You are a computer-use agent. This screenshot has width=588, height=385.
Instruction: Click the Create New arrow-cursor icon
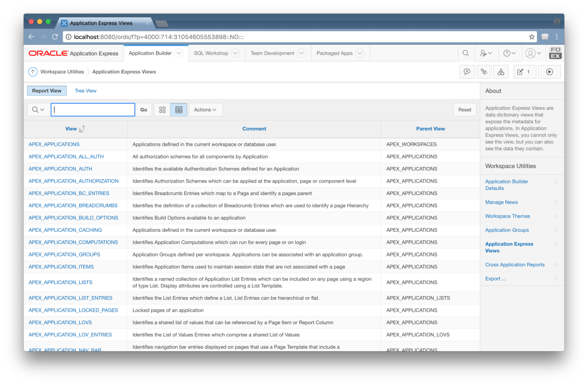click(483, 72)
